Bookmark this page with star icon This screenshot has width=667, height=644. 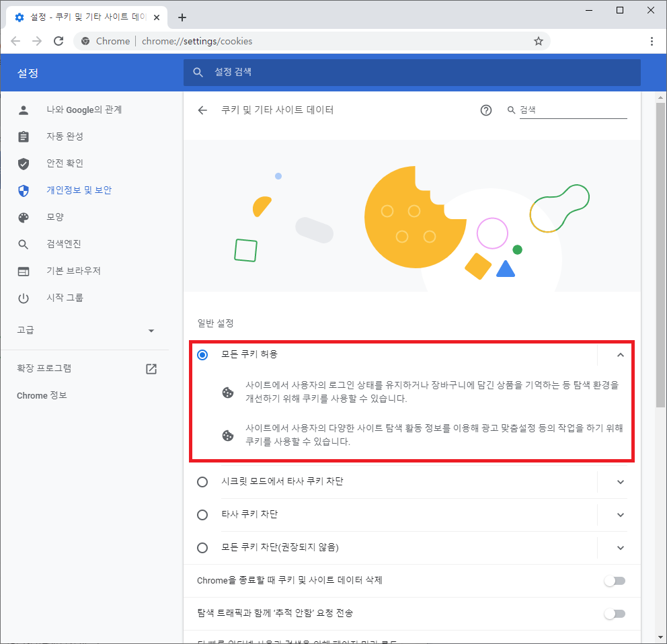[539, 41]
